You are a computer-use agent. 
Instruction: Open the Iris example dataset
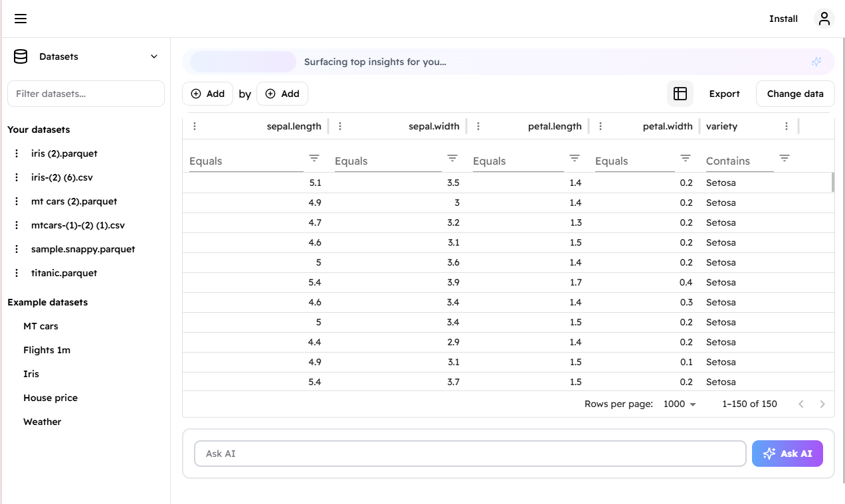[x=31, y=374]
